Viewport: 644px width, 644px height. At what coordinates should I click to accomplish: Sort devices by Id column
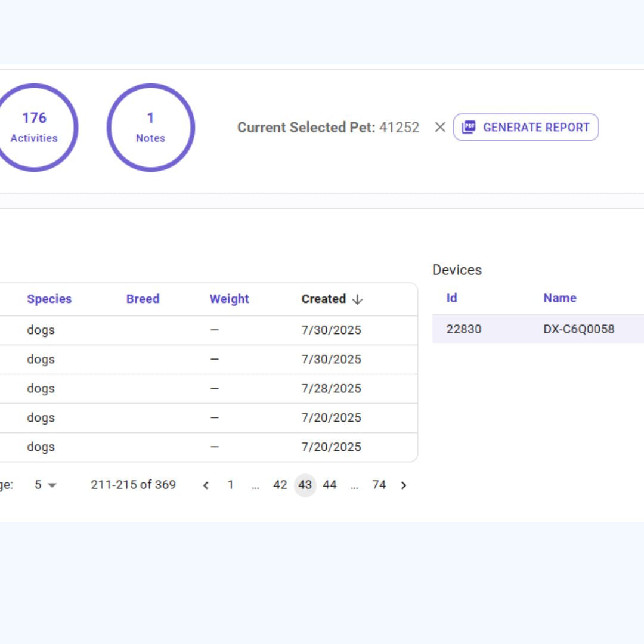[x=451, y=298]
